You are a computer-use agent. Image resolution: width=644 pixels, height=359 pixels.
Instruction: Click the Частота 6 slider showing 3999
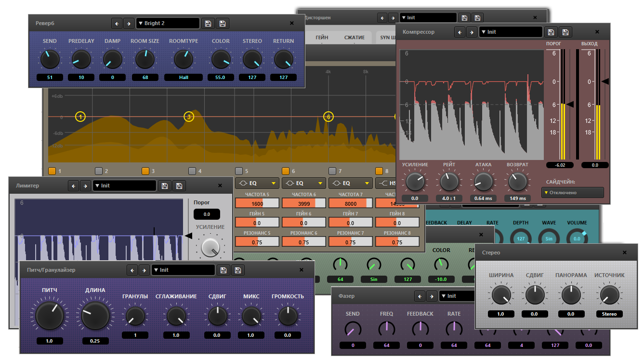pyautogui.click(x=303, y=204)
